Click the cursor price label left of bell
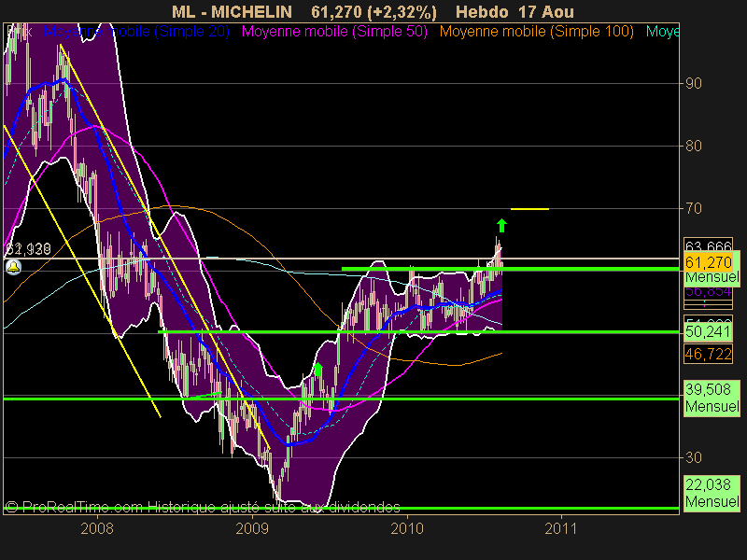The width and height of the screenshot is (747, 560). tap(28, 249)
